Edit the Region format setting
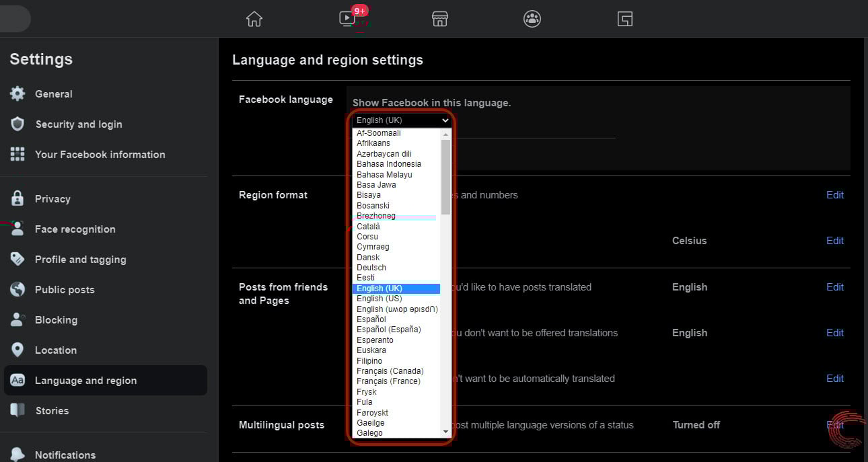This screenshot has height=462, width=868. tap(834, 194)
